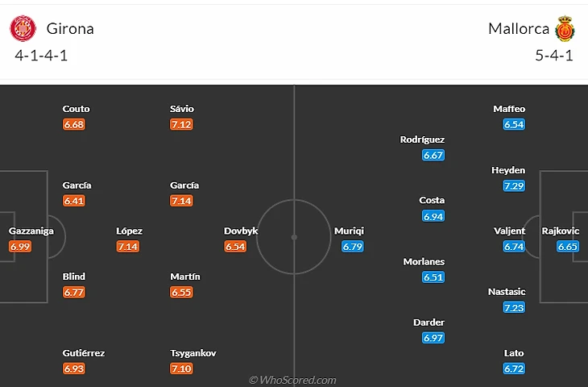Click Gazzaniga's 6.99 rating badge
Screen dimensions: 588x387
20,247
